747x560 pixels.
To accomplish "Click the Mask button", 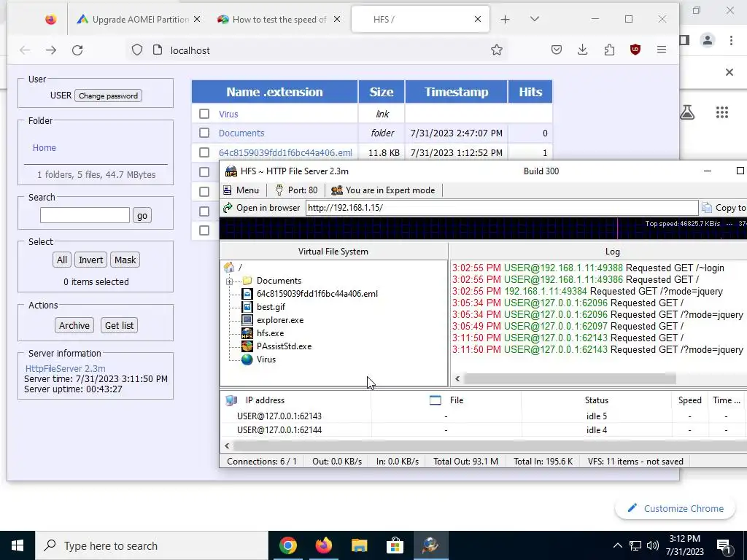I will (125, 260).
